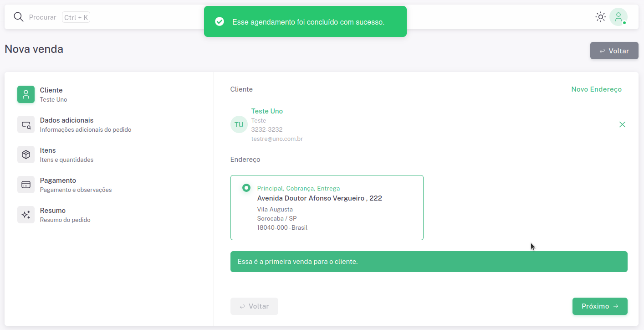The width and height of the screenshot is (644, 330).
Task: Click the Resumo sparkle icon
Action: pos(26,215)
